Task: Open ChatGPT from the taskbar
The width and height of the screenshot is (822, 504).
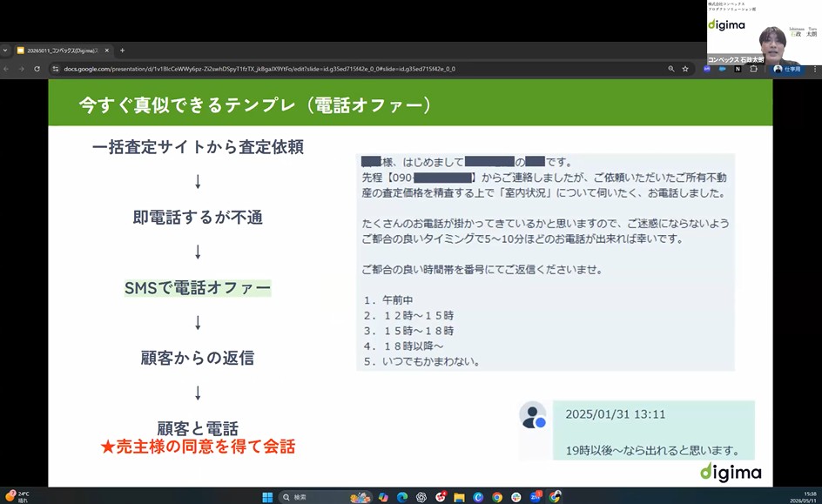Action: coord(421,497)
